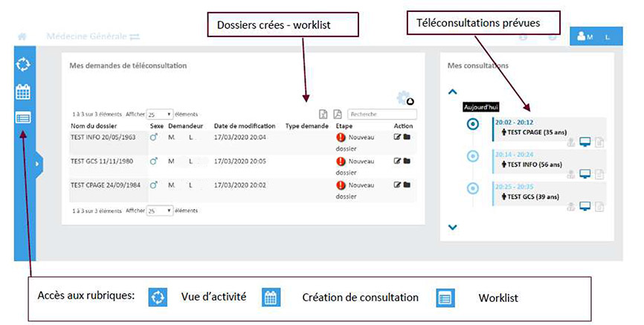Click the Aujourd'hui date label
The height and width of the screenshot is (325, 644).
coord(481,107)
